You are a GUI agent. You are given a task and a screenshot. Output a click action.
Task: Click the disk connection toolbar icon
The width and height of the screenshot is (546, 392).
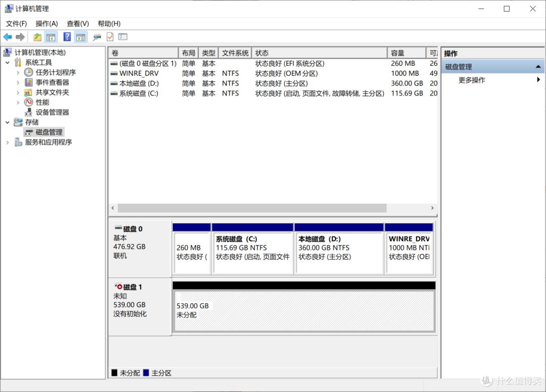(x=97, y=37)
